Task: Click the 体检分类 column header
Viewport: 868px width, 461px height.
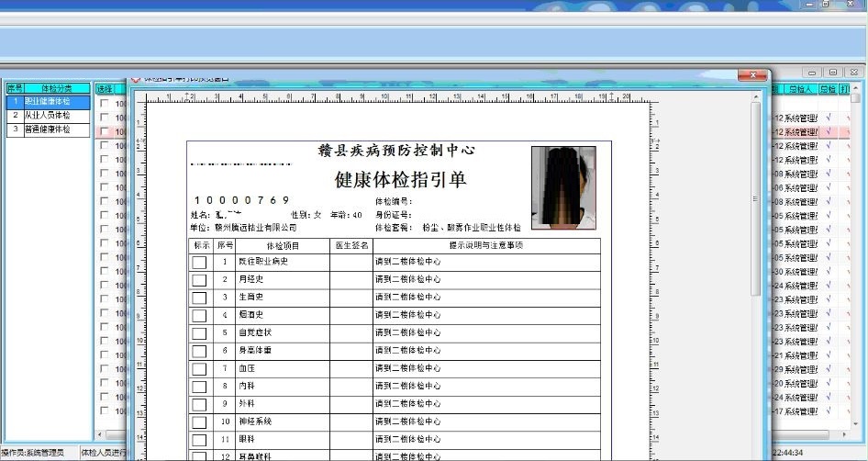Action: pos(57,88)
